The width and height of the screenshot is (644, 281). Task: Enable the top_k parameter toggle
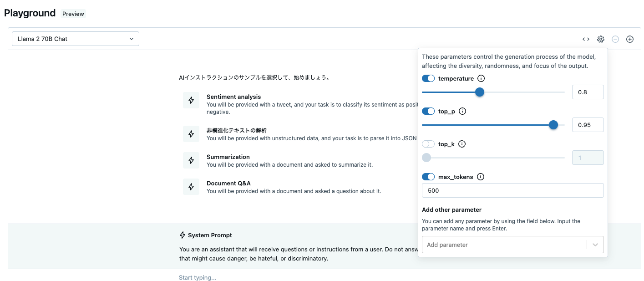pyautogui.click(x=428, y=144)
